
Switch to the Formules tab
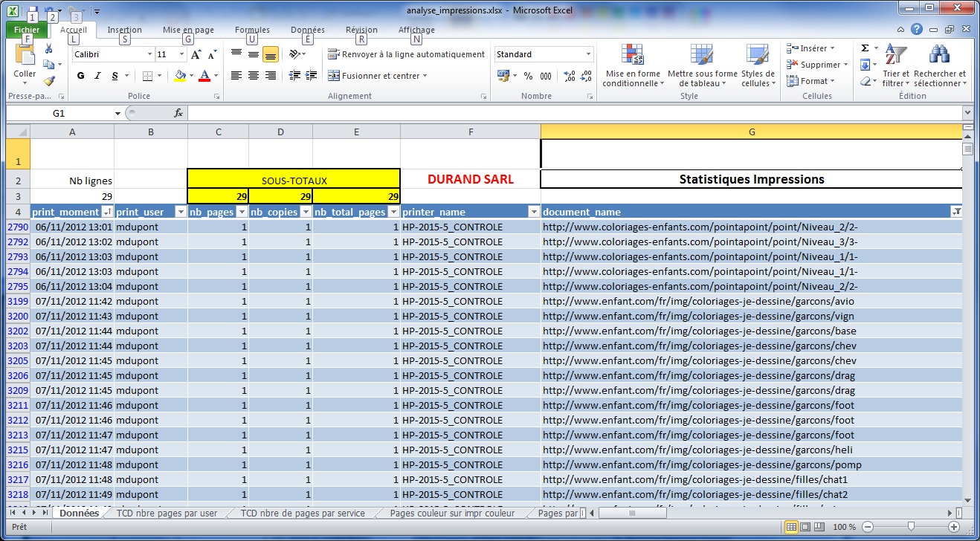tap(252, 30)
